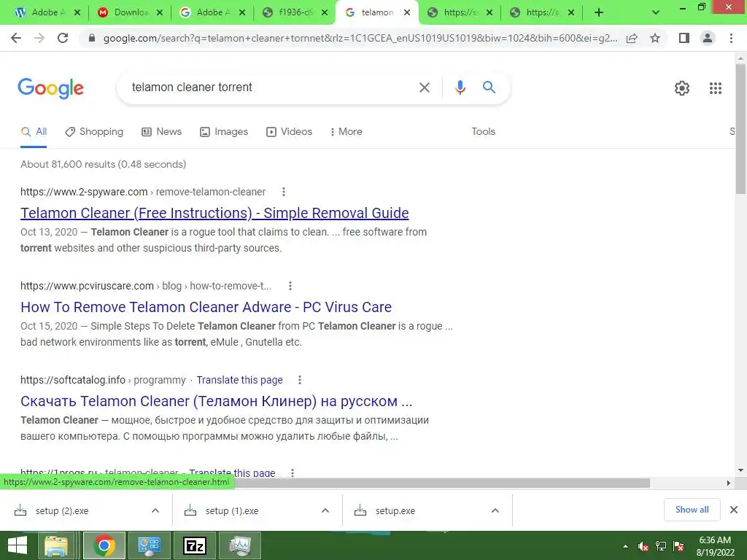747x560 pixels.
Task: Open the Google apps grid
Action: 715,88
